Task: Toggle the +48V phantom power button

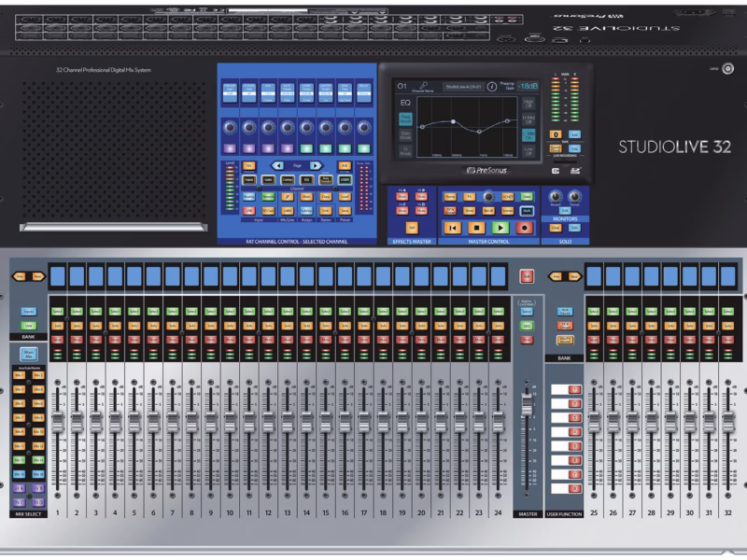Action: click(x=288, y=211)
